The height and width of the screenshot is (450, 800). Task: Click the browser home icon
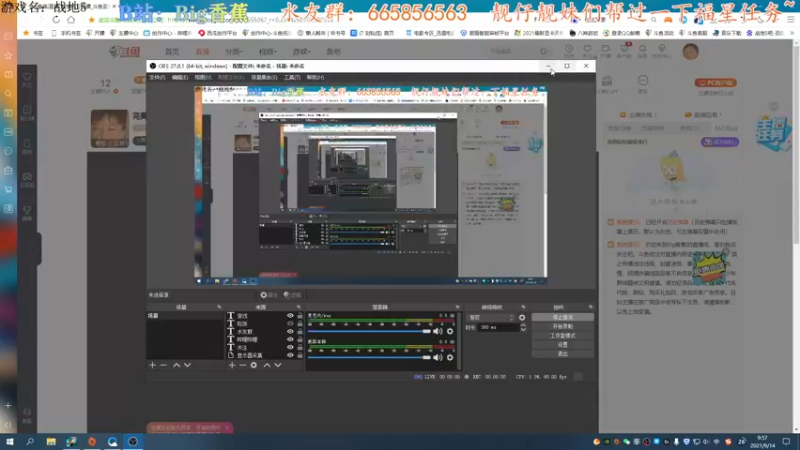click(x=71, y=19)
